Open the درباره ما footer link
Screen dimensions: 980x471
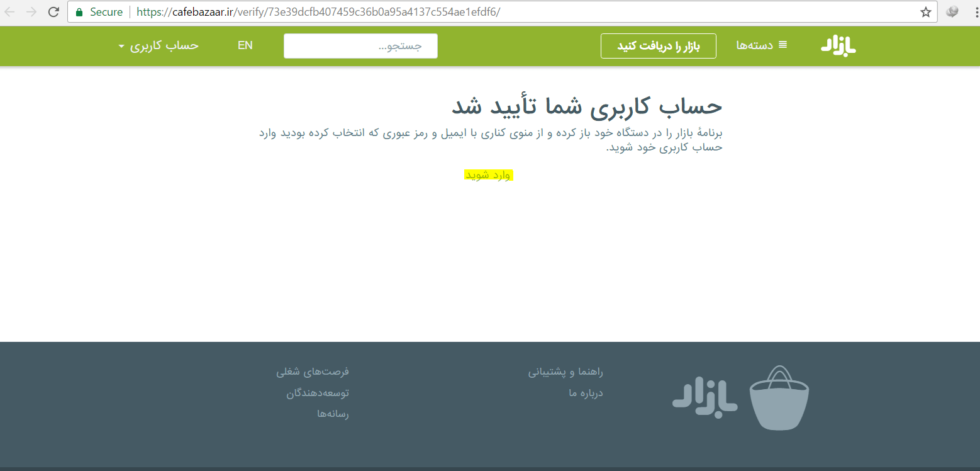click(x=586, y=393)
